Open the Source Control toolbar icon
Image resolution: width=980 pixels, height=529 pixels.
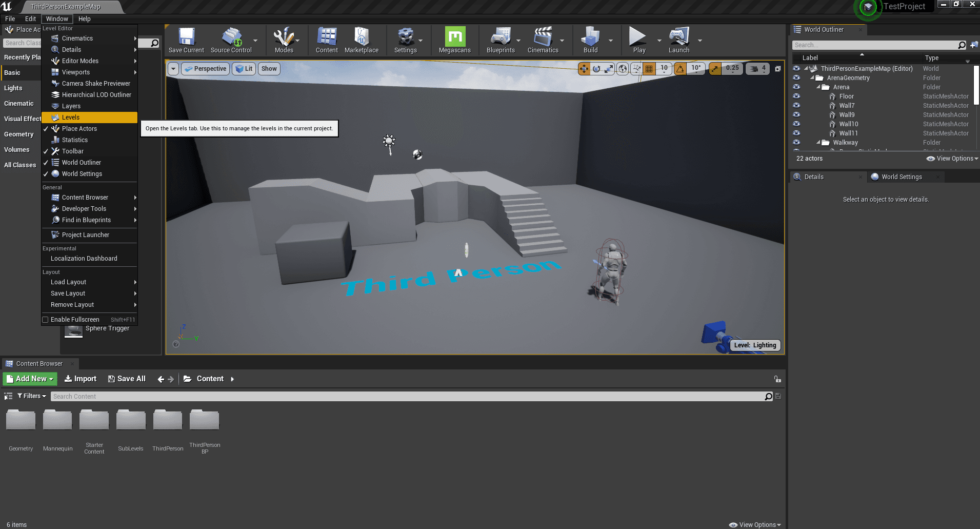point(231,40)
